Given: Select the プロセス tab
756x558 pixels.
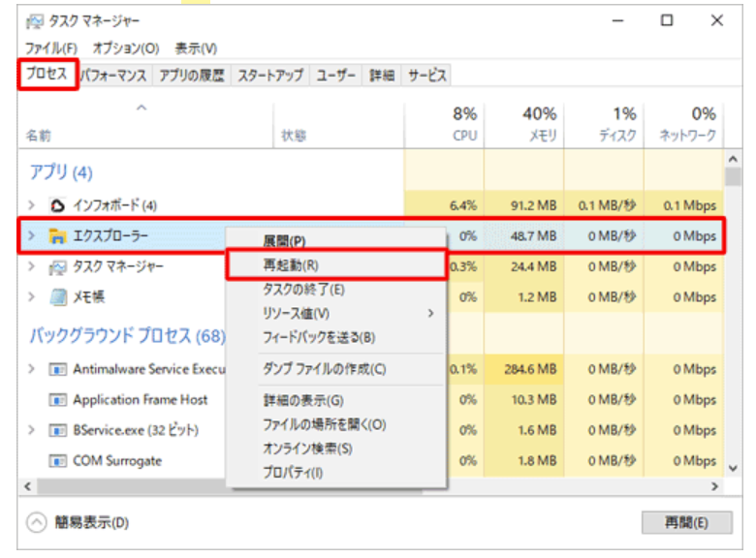Looking at the screenshot, I should point(47,74).
